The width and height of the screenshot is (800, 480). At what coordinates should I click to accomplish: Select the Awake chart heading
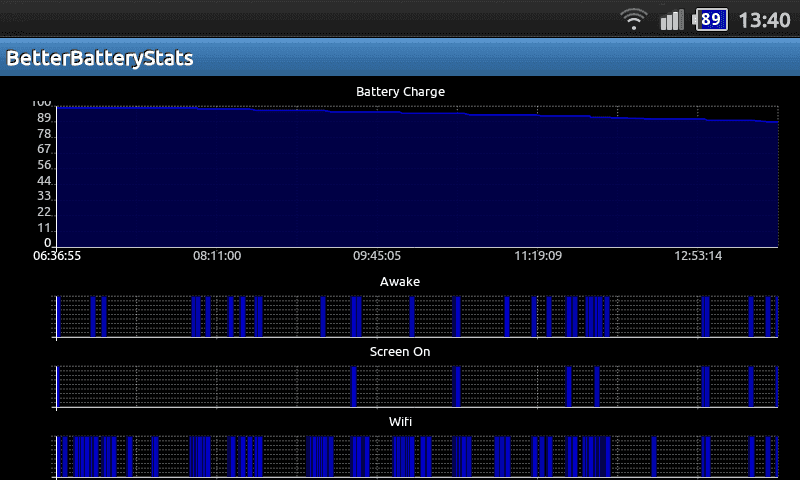(x=400, y=282)
